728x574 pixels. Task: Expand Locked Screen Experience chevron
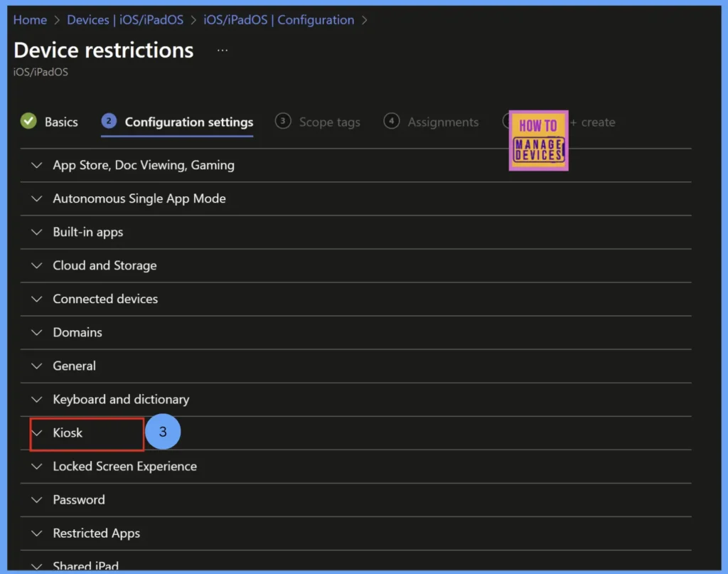pos(37,467)
